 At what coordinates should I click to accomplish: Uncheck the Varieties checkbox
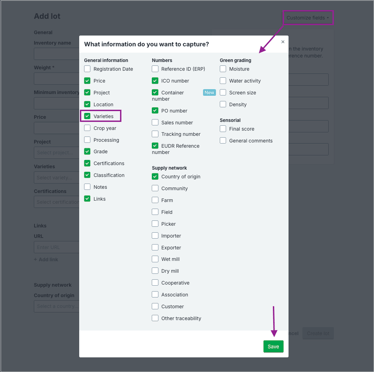[x=87, y=116]
